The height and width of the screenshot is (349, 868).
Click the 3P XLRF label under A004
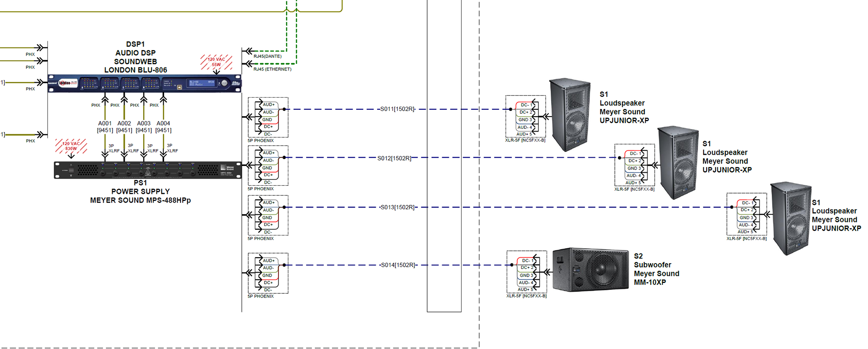tap(172, 148)
